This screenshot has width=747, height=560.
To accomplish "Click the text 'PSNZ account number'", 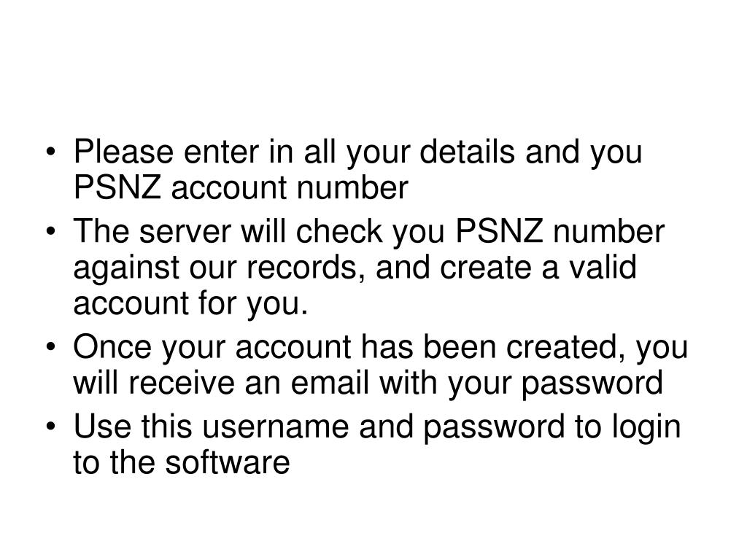I will 241,187.
